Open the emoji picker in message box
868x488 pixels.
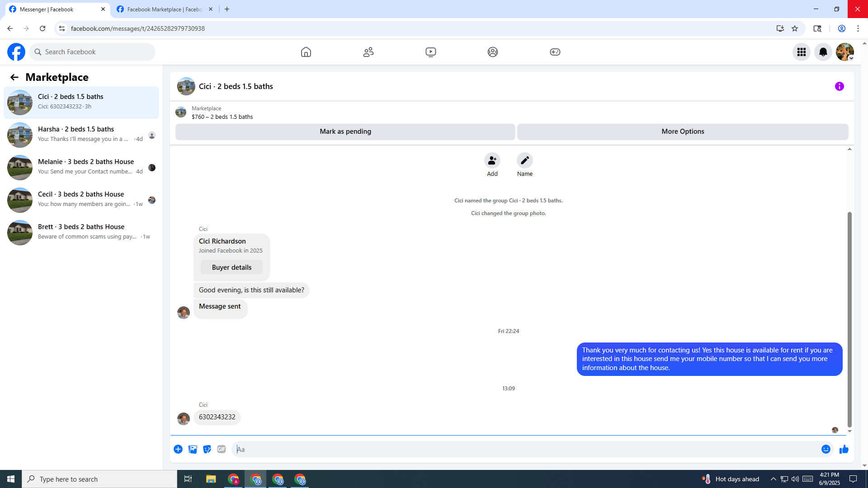click(x=826, y=449)
